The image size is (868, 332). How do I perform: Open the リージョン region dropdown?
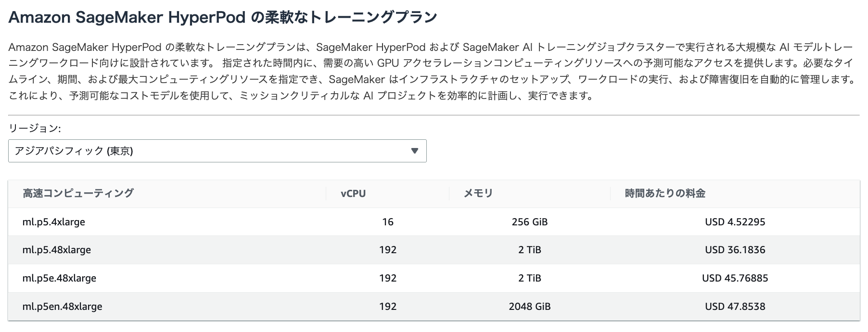217,151
